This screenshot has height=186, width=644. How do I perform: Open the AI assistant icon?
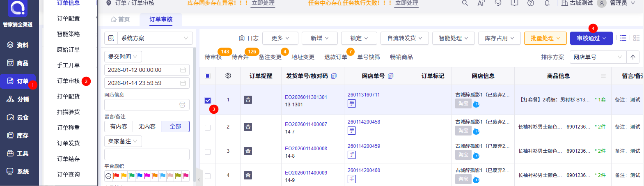(x=481, y=3)
